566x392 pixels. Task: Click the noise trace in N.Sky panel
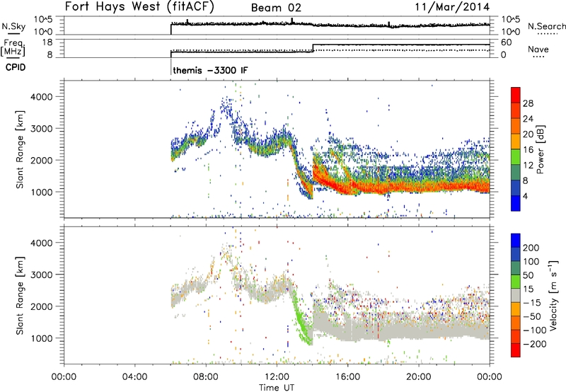coord(330,25)
